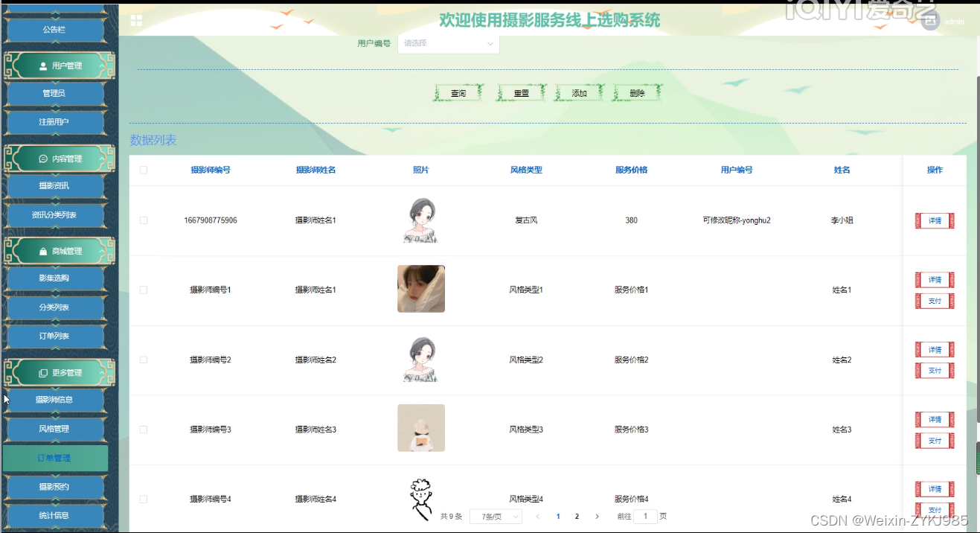Screen dimensions: 980x533
Task: Click the 风格类型 column header
Action: point(526,170)
